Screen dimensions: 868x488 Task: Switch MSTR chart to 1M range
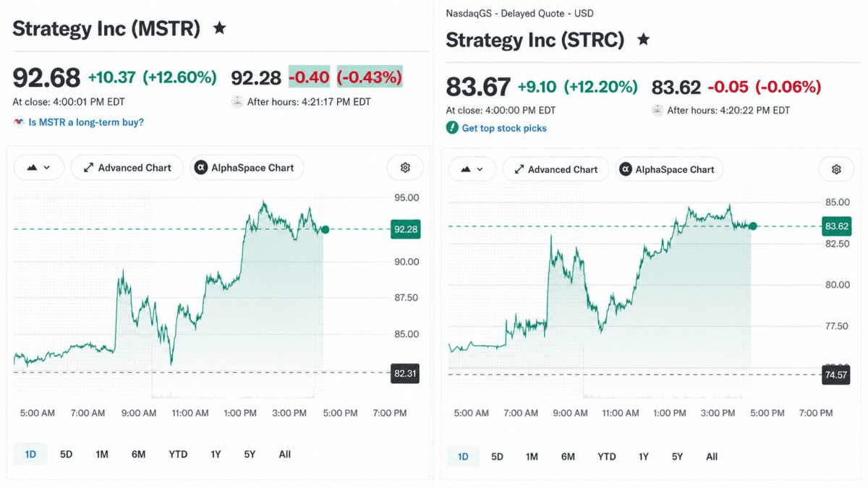pyautogui.click(x=102, y=454)
